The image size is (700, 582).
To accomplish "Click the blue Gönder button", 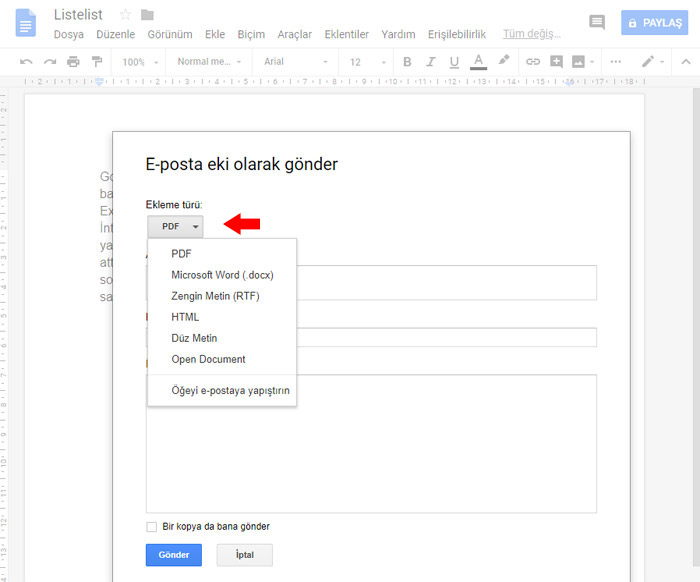I will coord(174,555).
